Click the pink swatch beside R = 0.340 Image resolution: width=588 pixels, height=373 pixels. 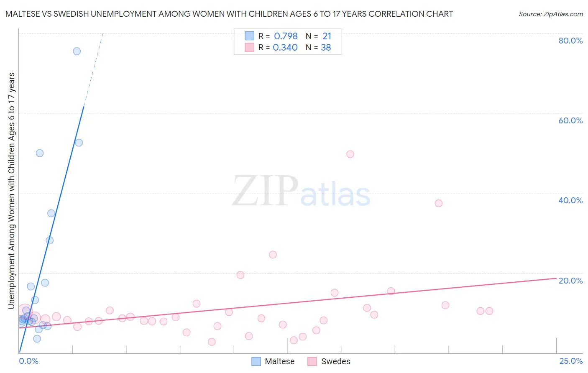coord(249,47)
